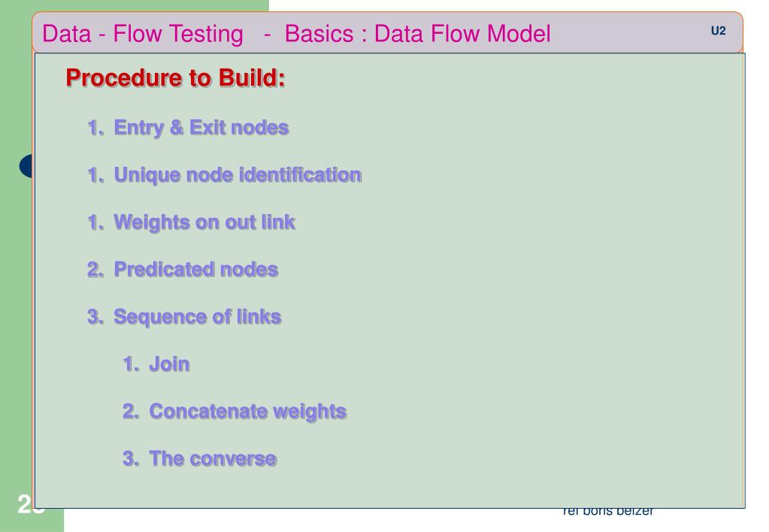Screen dimensions: 769x532
Task: Click the number 3 before The converse
Action: click(131, 459)
